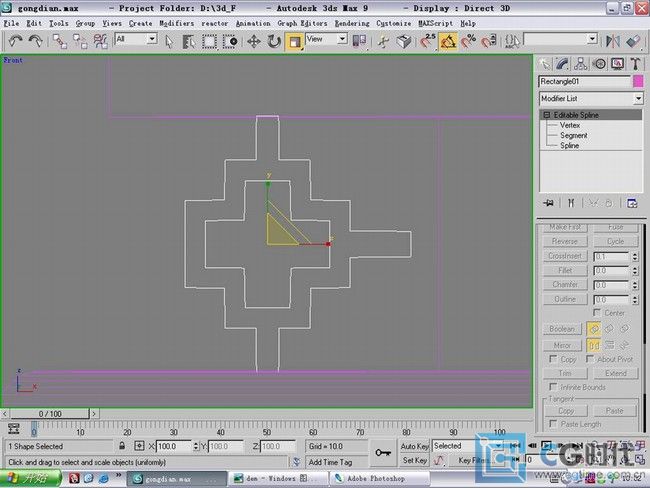This screenshot has width=650, height=488.
Task: Toggle the About Pivot checkbox
Action: (x=590, y=359)
